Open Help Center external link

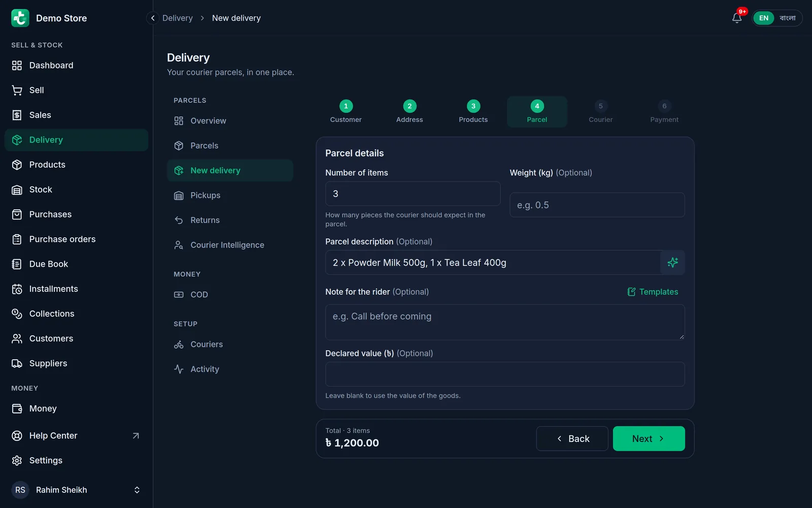pyautogui.click(x=76, y=435)
